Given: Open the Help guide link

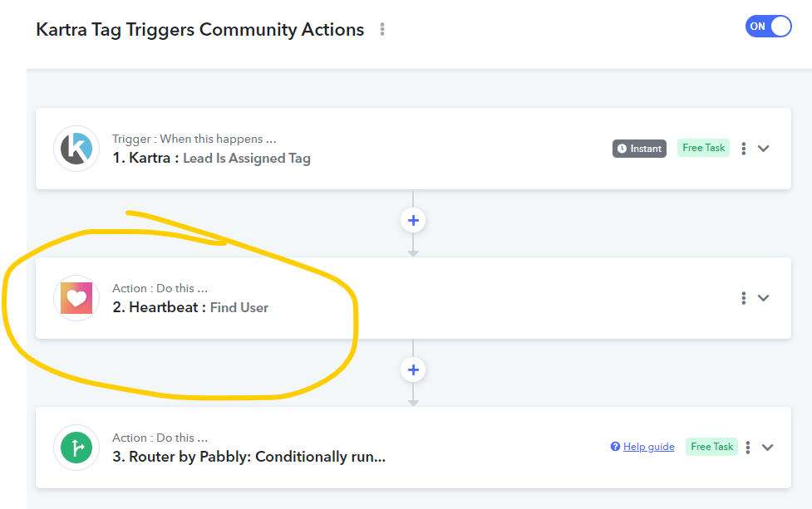Looking at the screenshot, I should point(648,447).
